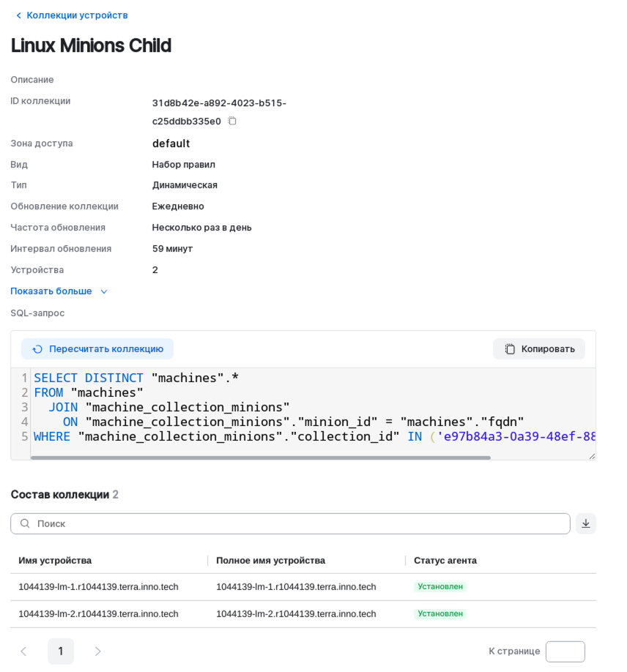Go to the previous page arrow
The height and width of the screenshot is (672, 627).
23,651
